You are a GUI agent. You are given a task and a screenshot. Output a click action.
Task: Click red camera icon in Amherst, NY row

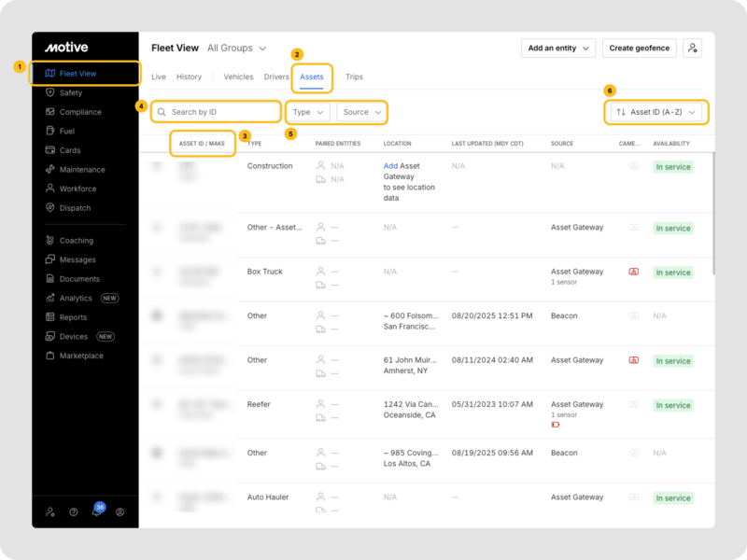pyautogui.click(x=634, y=360)
